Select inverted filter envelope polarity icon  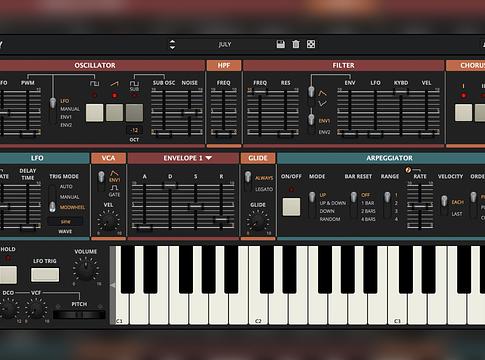click(x=322, y=104)
